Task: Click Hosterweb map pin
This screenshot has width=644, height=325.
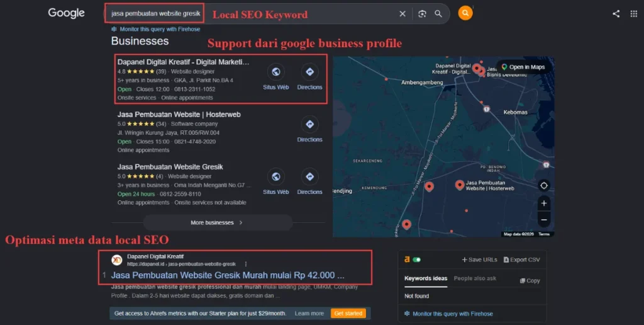Action: [x=460, y=185]
